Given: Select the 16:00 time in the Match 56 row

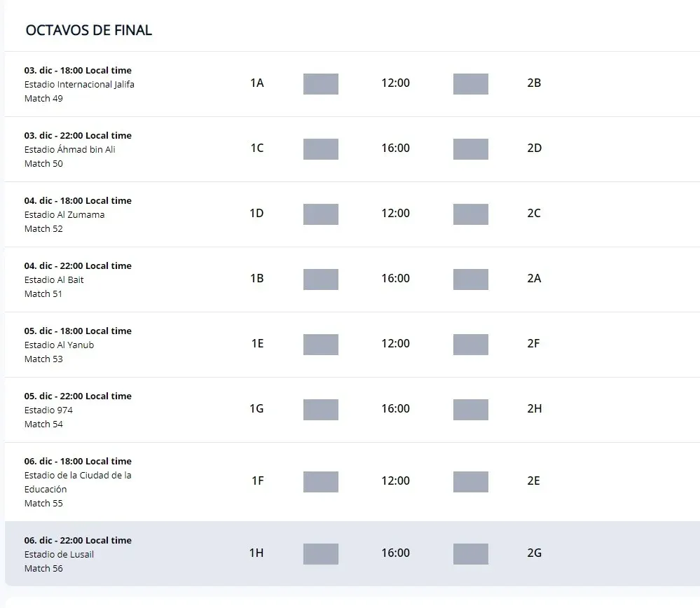Looking at the screenshot, I should pos(395,553).
